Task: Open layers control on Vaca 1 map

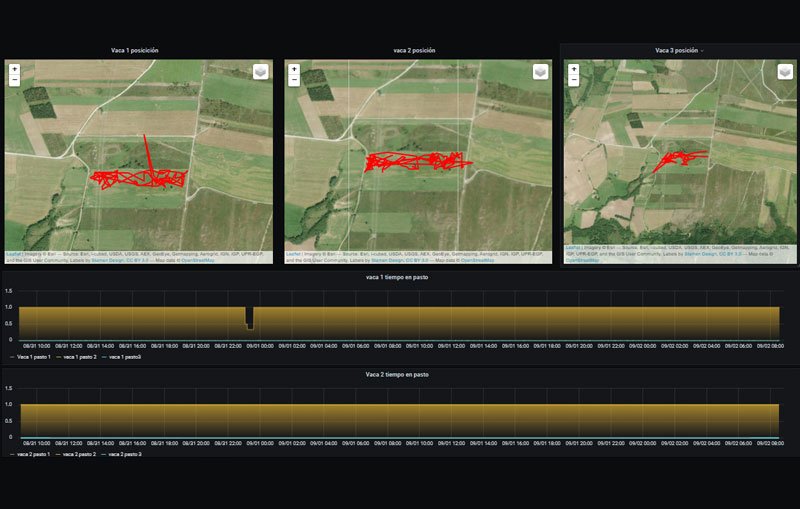Action: [260, 71]
